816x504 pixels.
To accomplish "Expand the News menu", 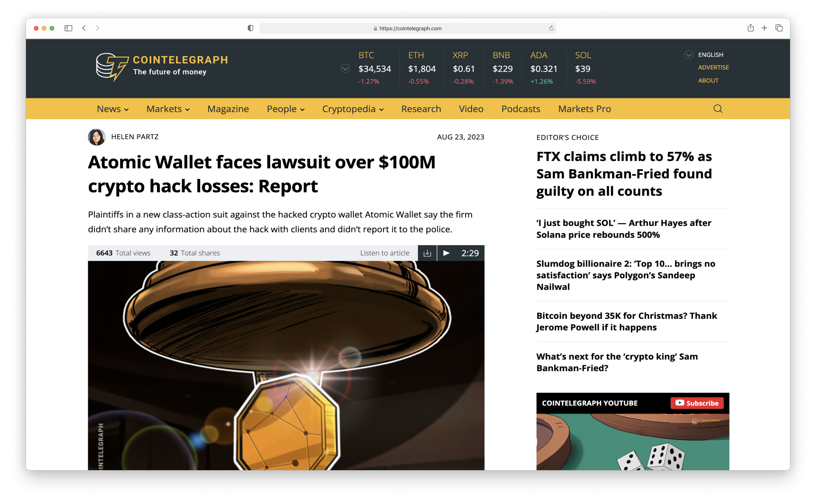I will [113, 109].
